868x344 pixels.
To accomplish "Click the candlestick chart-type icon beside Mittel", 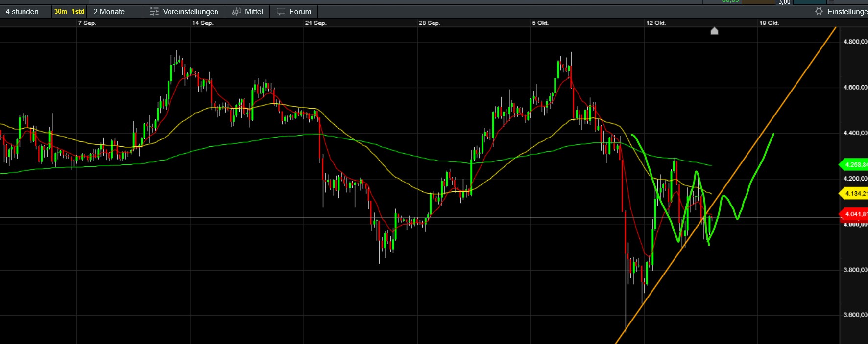I will click(x=236, y=11).
